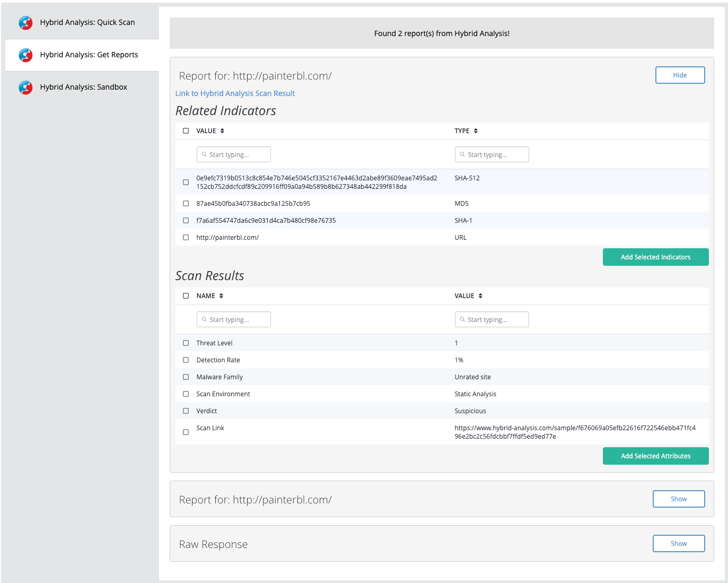Check the Verdict row checkbox
Viewport: 728px width, 583px height.
coord(186,411)
